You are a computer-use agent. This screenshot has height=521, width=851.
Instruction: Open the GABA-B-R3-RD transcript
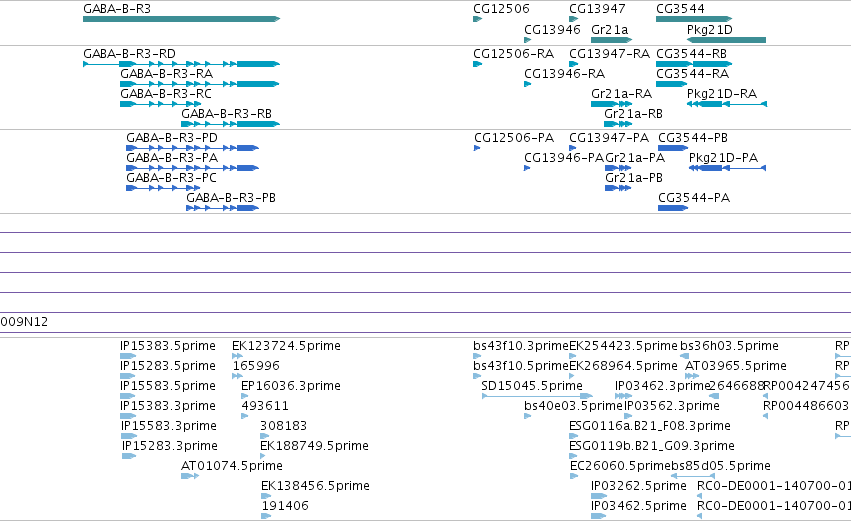click(181, 64)
